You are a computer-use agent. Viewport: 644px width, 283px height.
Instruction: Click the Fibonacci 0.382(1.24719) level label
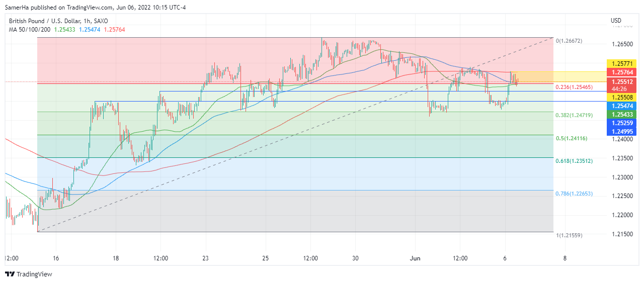[574, 116]
